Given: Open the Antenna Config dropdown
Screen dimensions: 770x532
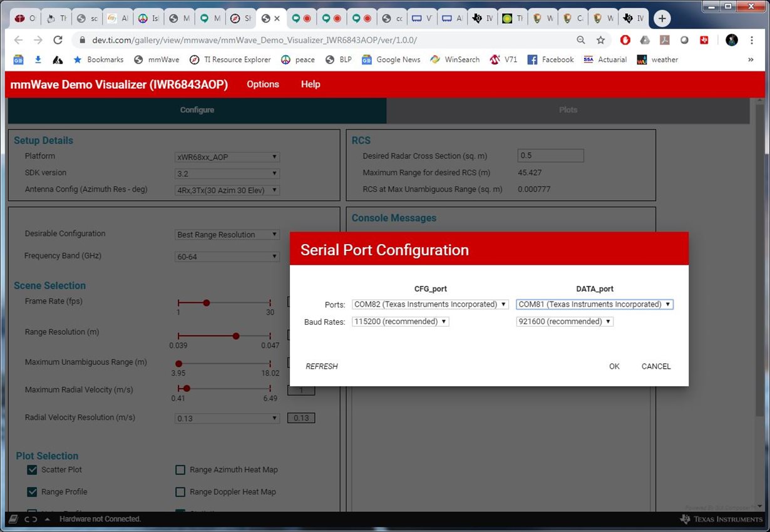Looking at the screenshot, I should (227, 190).
